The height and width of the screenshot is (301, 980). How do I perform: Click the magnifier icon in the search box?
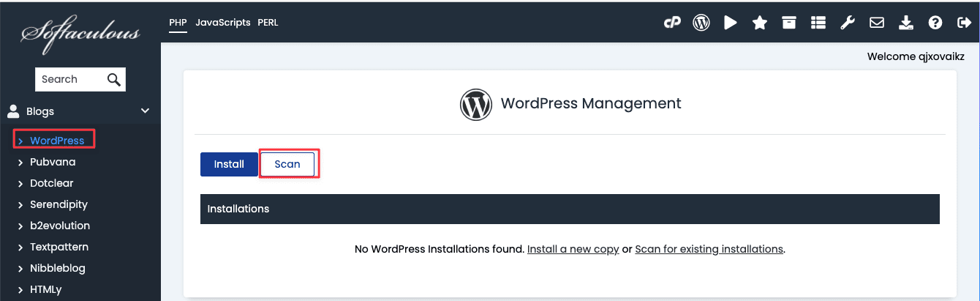coord(114,79)
